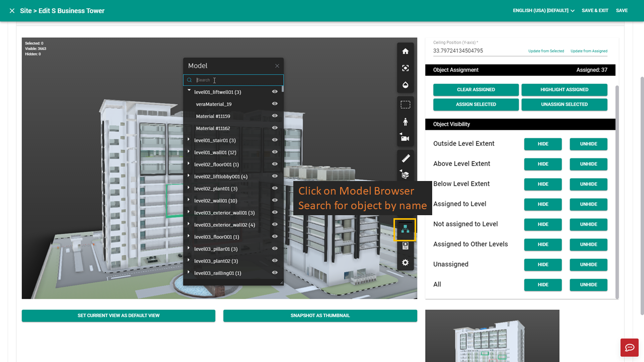Expand the level01_stair01 tree node
The image size is (644, 362).
(x=189, y=140)
